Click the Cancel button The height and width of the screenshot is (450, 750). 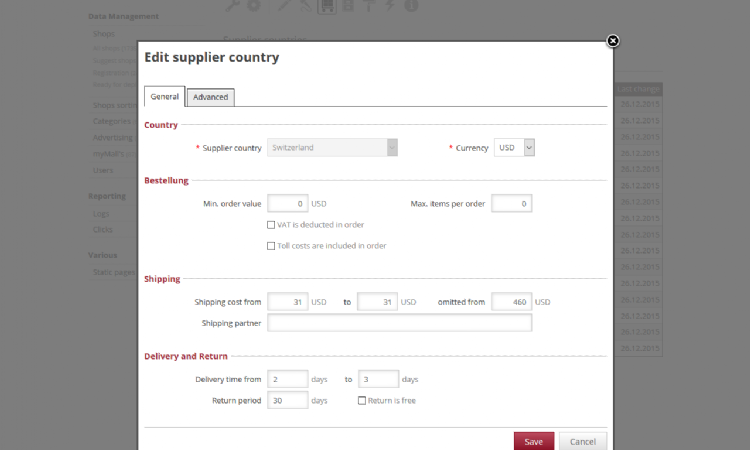(x=582, y=441)
